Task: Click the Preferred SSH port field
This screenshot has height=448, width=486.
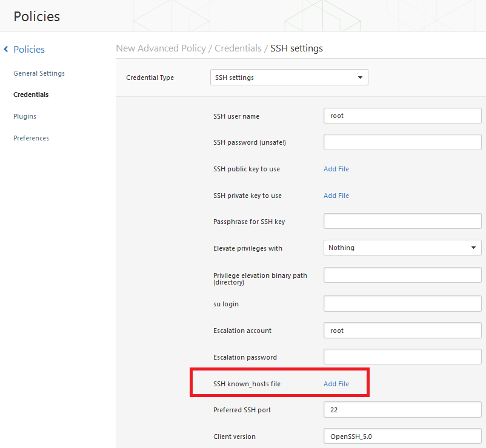Action: coord(402,410)
